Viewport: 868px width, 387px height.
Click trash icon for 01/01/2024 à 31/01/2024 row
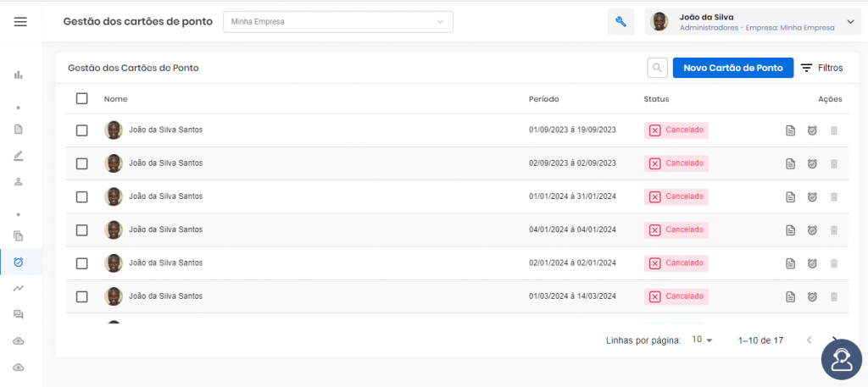pos(834,196)
